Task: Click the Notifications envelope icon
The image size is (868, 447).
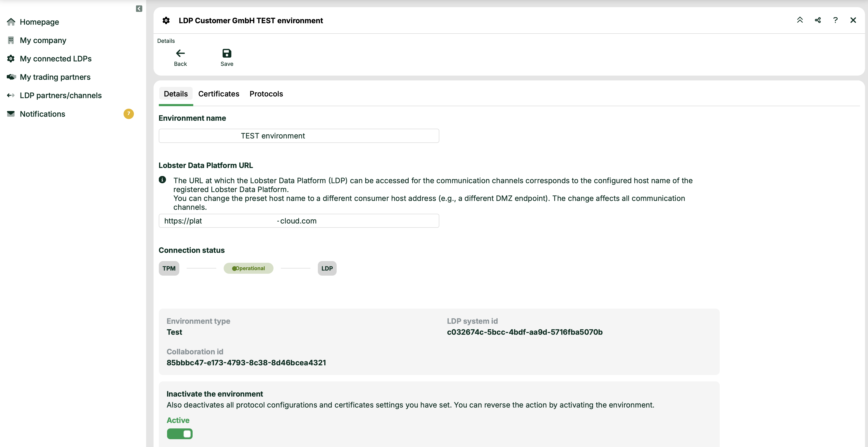Action: [11, 114]
